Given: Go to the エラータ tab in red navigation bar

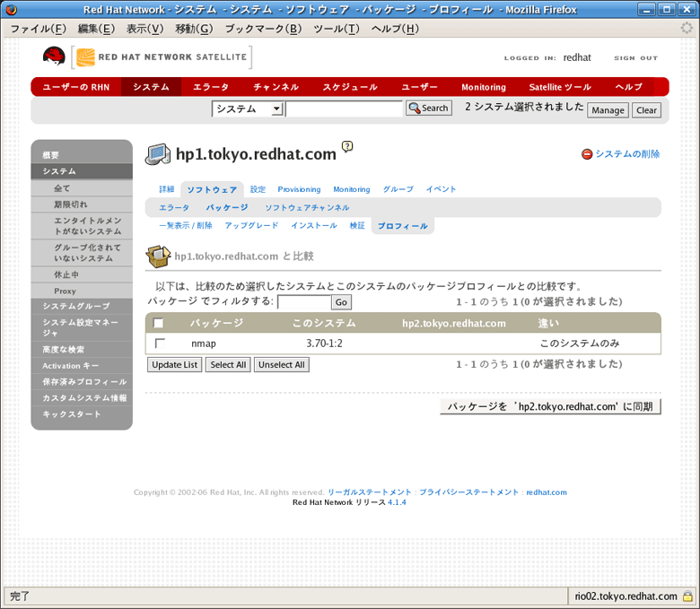Looking at the screenshot, I should click(211, 87).
